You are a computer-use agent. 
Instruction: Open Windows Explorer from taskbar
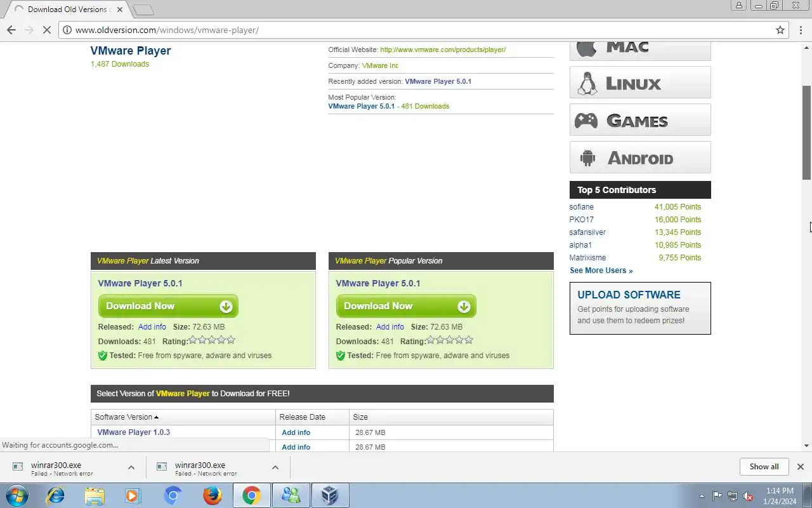(x=95, y=495)
